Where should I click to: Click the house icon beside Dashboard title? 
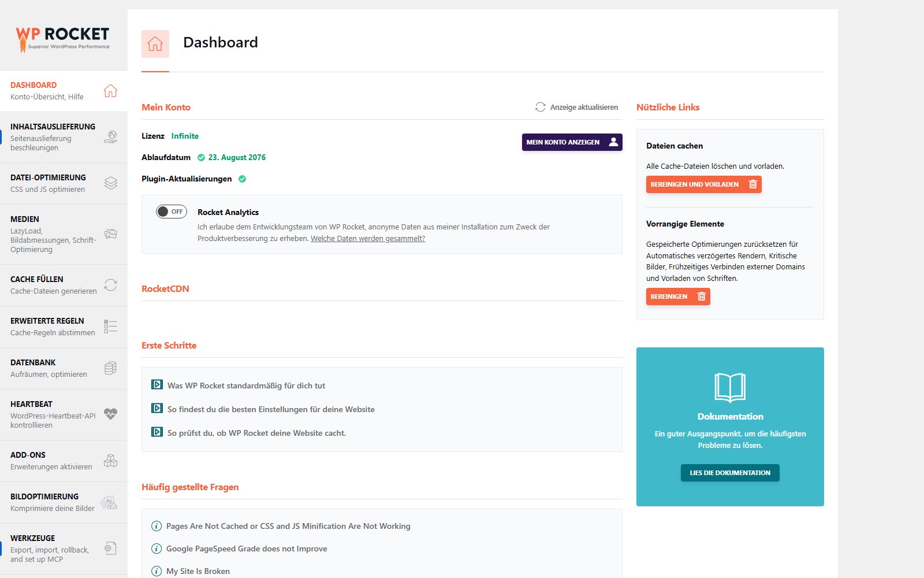[155, 44]
